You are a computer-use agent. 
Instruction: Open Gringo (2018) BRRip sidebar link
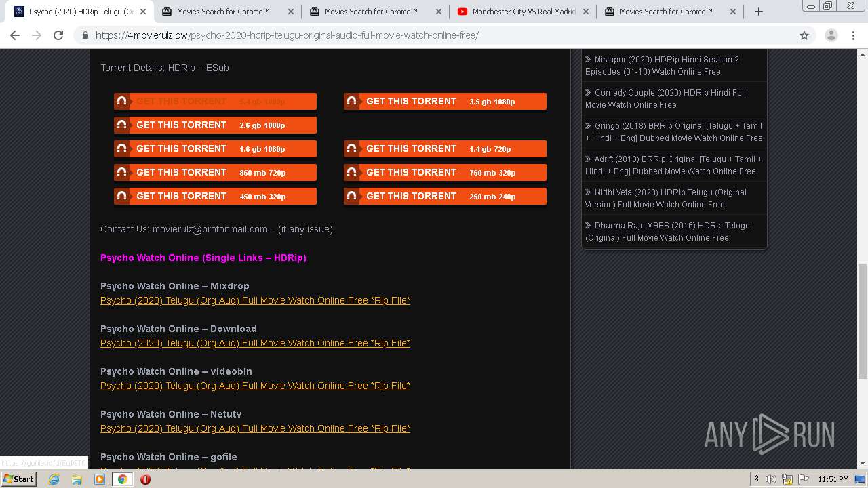click(x=674, y=131)
